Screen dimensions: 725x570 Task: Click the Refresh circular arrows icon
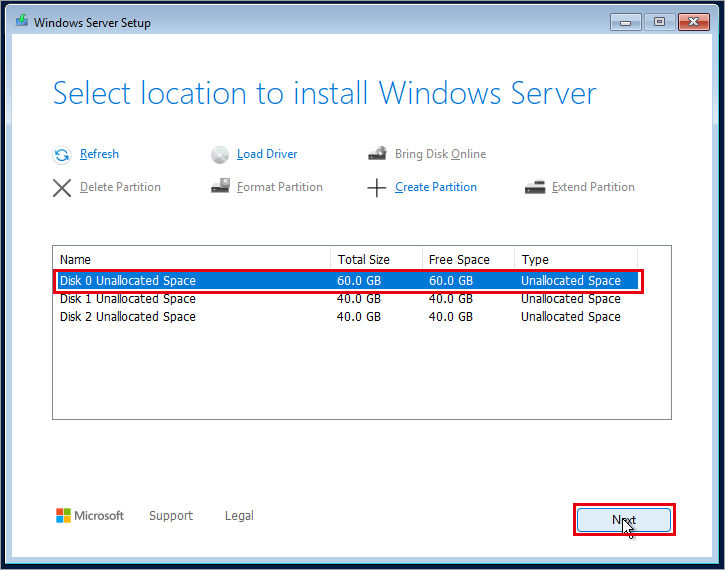(61, 155)
